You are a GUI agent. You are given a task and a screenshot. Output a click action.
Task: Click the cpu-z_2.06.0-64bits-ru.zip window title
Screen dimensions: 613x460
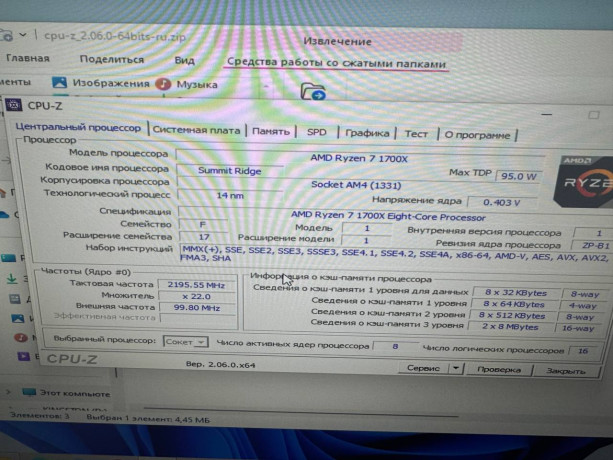(x=115, y=37)
